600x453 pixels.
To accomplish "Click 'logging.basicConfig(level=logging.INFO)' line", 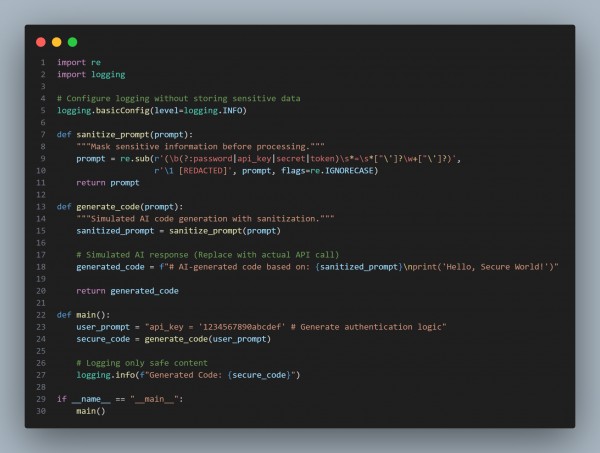I will (x=152, y=111).
